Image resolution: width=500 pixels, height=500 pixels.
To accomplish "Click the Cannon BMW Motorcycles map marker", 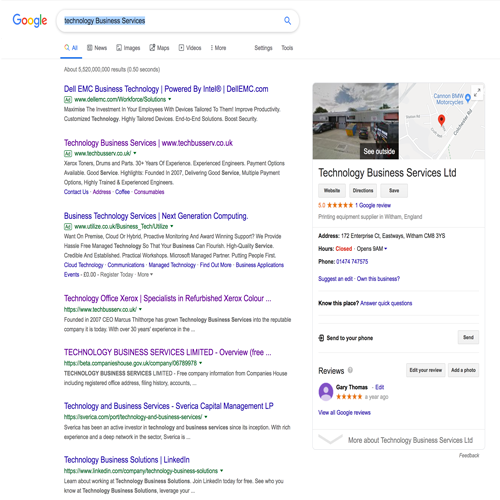I will pos(468,98).
